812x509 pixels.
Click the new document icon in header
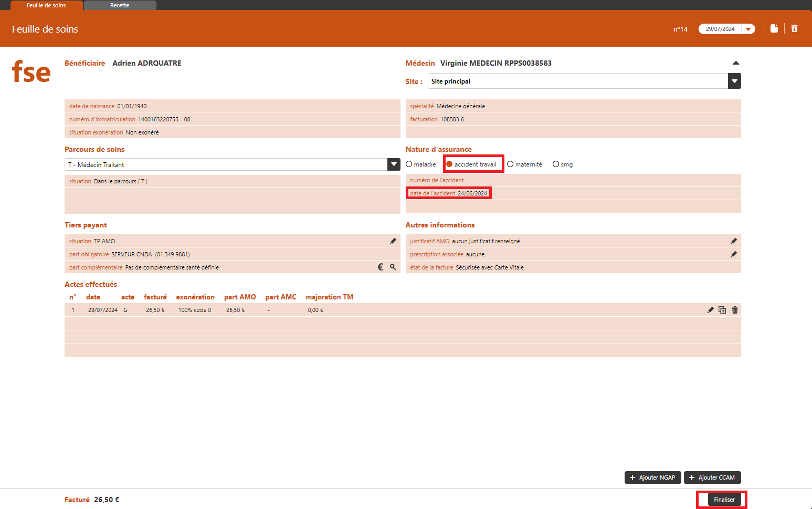coord(774,28)
